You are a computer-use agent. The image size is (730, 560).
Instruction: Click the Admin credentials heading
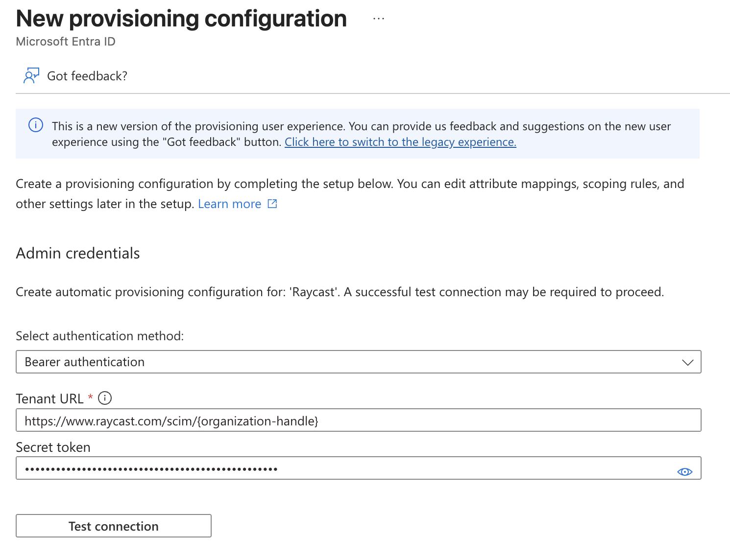coord(78,253)
